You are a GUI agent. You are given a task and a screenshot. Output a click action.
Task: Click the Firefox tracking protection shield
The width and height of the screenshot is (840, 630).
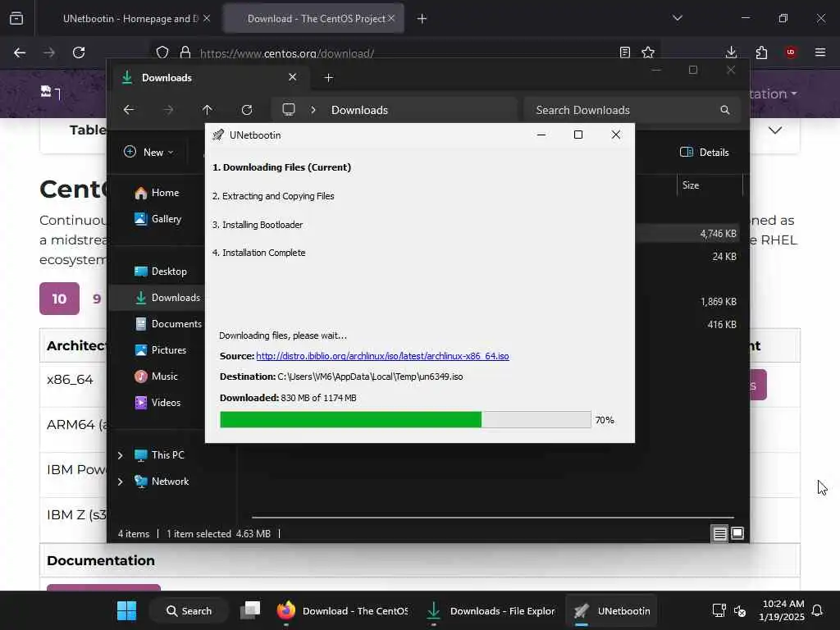pos(162,52)
